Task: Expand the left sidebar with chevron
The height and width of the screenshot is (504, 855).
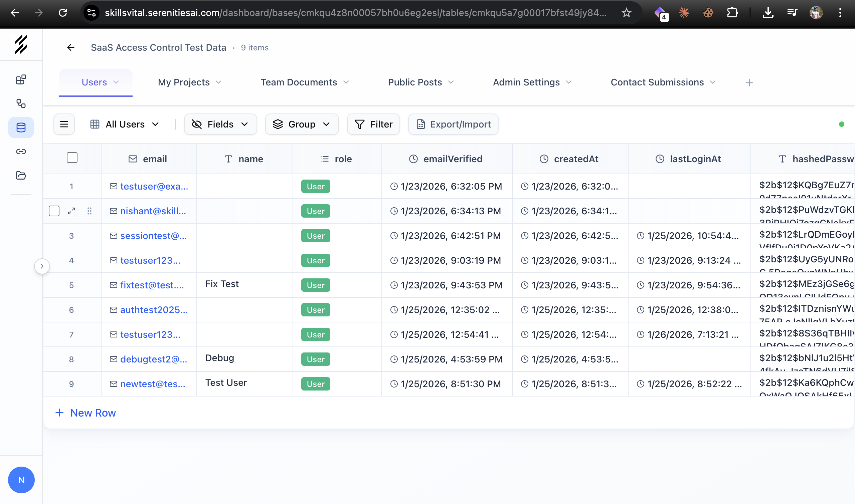Action: (42, 266)
